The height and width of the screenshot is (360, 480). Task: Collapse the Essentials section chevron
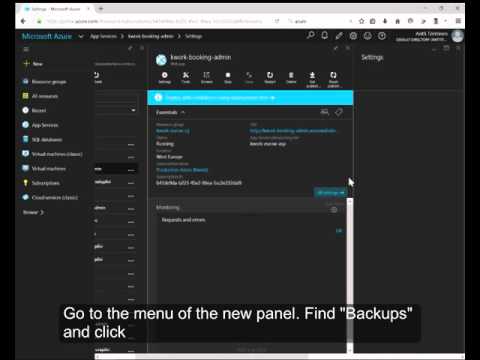click(x=183, y=113)
